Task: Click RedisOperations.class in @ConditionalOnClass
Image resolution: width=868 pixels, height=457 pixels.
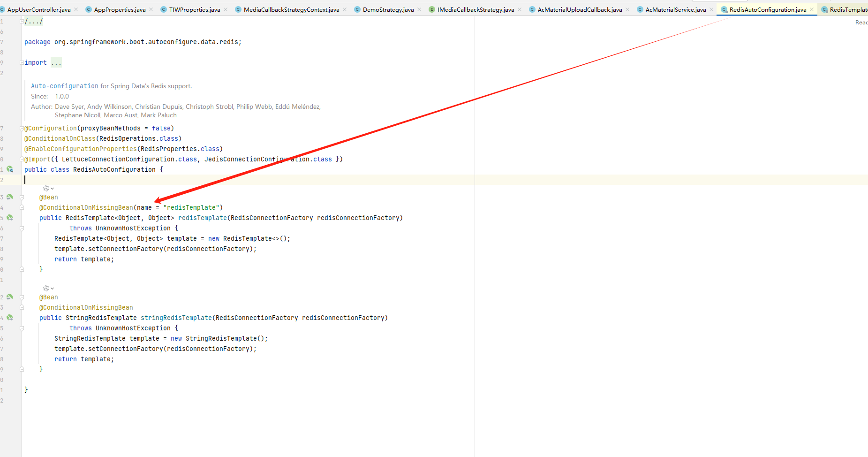Action: pos(139,138)
